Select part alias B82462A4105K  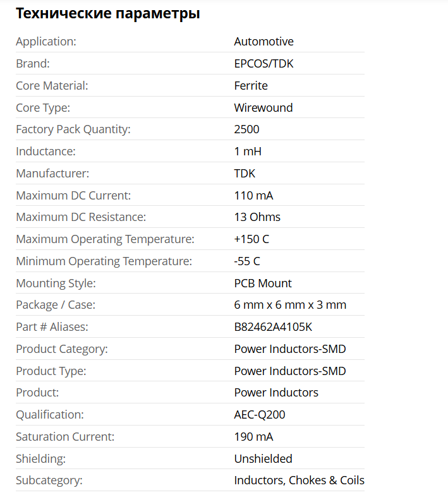click(x=274, y=327)
